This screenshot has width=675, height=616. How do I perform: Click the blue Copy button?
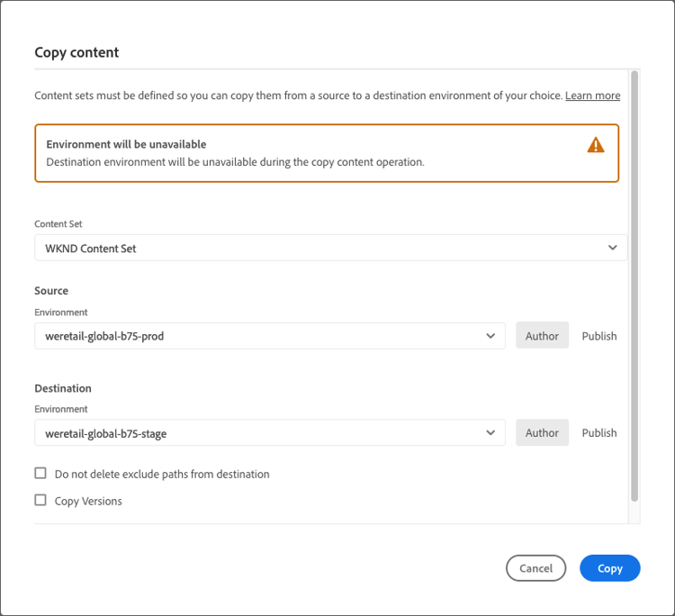(609, 568)
